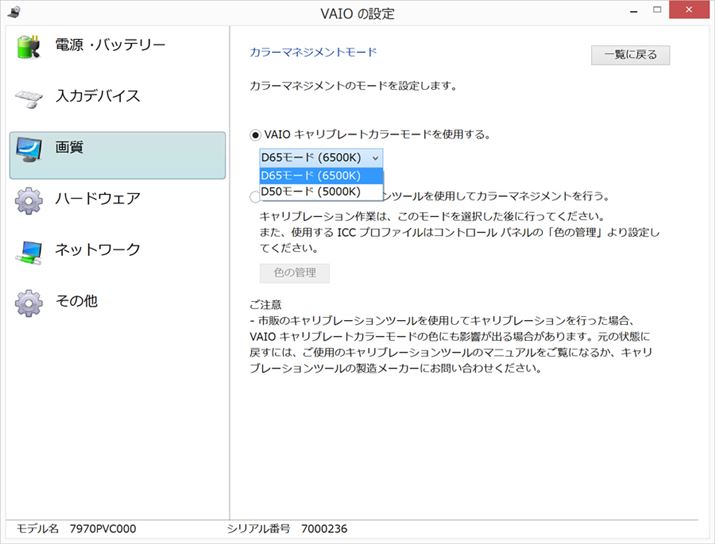
Task: Click the カラーマネジメントモード heading text
Action: [x=312, y=50]
